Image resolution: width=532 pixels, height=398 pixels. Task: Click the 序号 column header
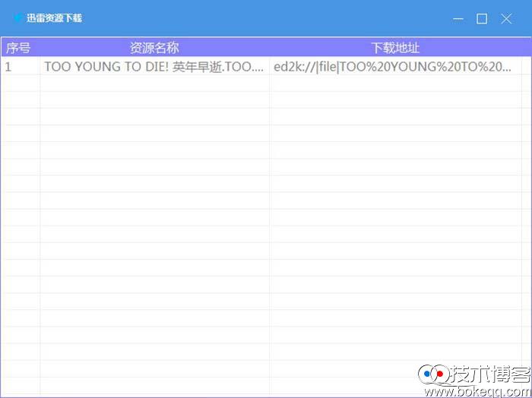click(19, 48)
